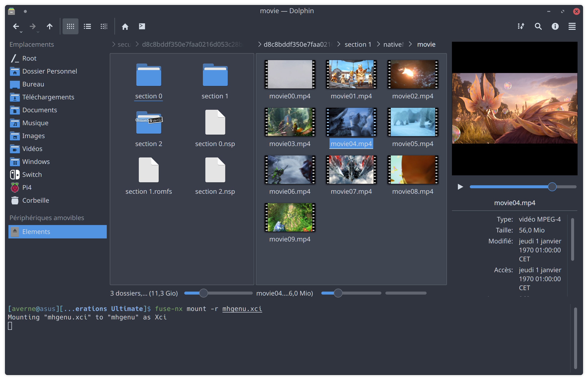Switch to details view mode
Screen dimensions: 588x380
pyautogui.click(x=104, y=26)
